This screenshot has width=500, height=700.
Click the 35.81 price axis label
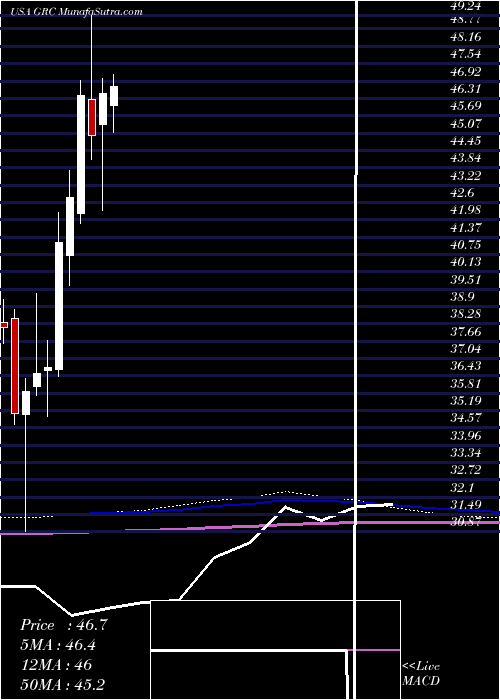pyautogui.click(x=466, y=383)
